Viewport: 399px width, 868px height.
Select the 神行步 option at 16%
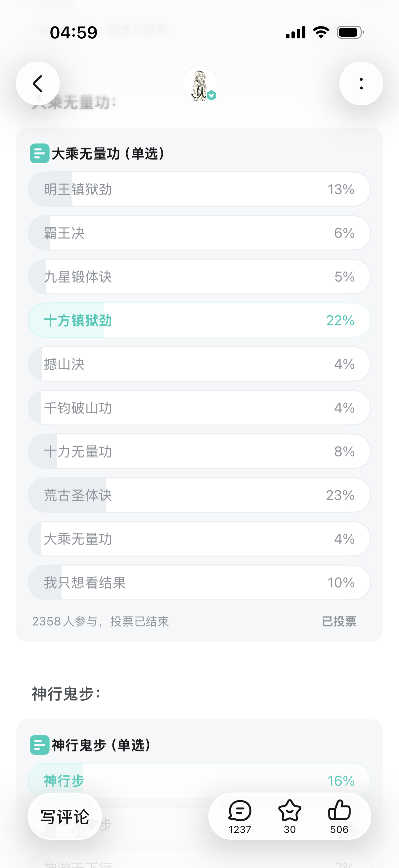pyautogui.click(x=199, y=780)
